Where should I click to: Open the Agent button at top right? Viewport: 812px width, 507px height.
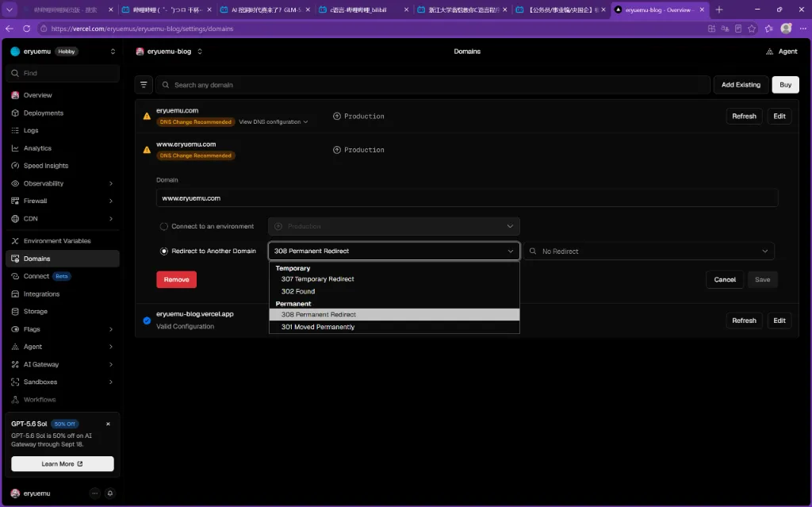click(781, 52)
